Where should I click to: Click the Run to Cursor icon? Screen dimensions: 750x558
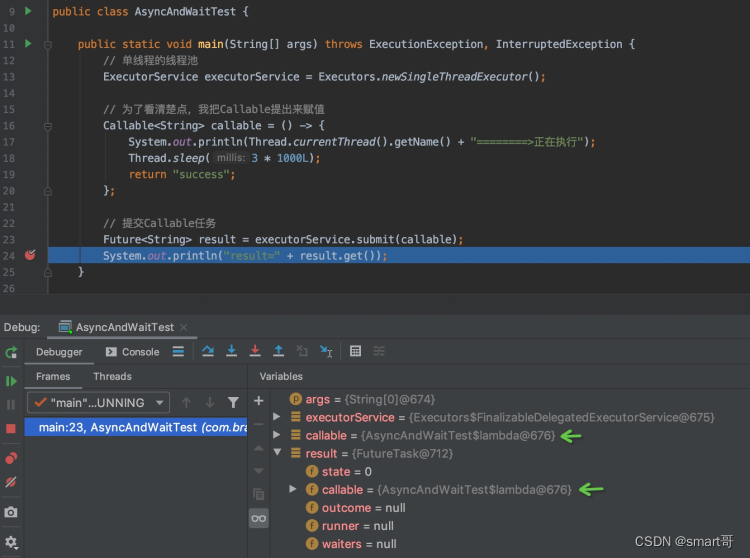[x=326, y=351]
